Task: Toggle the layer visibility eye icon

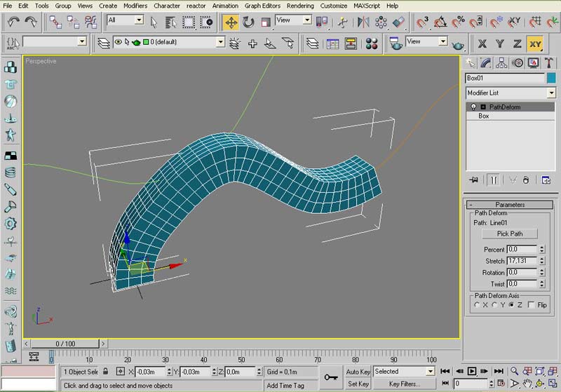Action: click(118, 42)
